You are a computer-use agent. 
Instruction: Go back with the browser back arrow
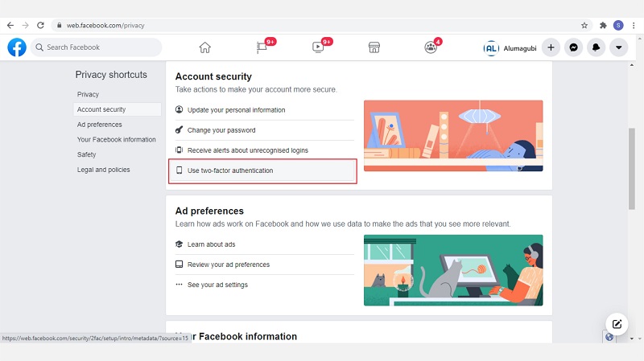click(10, 26)
